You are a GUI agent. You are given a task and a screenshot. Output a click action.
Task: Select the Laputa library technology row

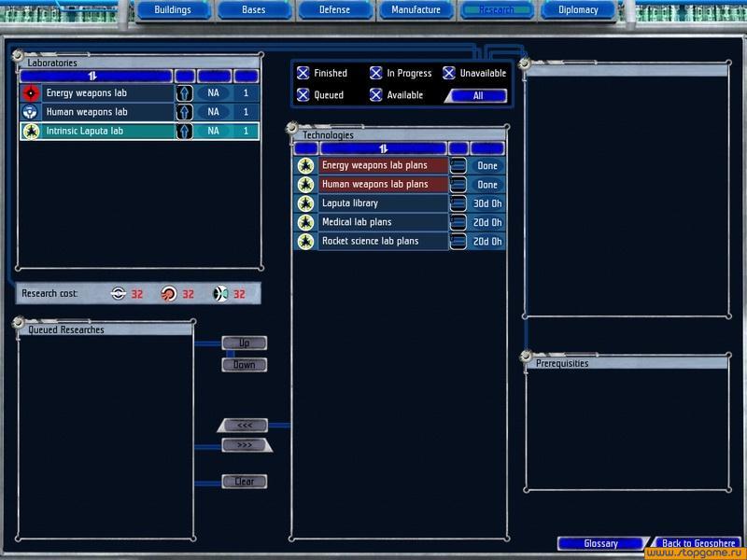pyautogui.click(x=383, y=203)
